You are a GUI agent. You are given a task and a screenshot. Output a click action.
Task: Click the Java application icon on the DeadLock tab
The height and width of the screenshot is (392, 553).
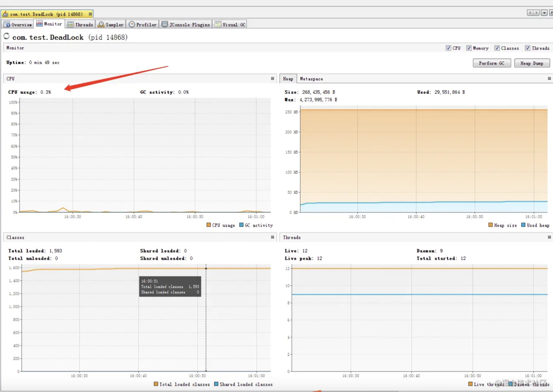[5, 14]
